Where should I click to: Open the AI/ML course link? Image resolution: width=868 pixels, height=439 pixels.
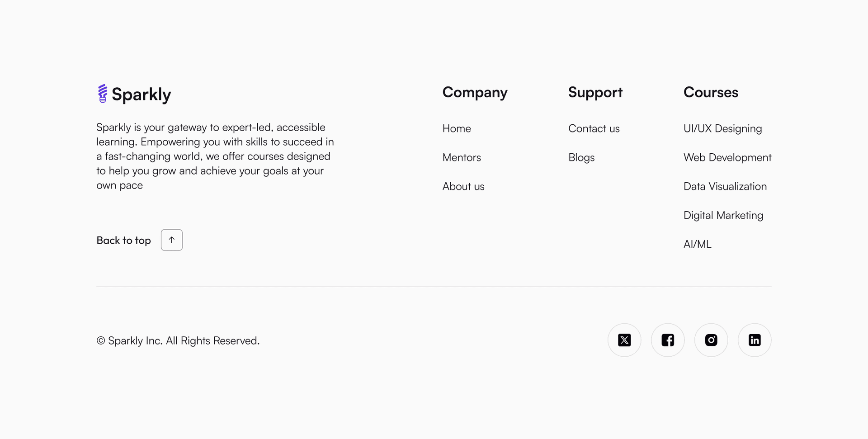click(x=698, y=244)
